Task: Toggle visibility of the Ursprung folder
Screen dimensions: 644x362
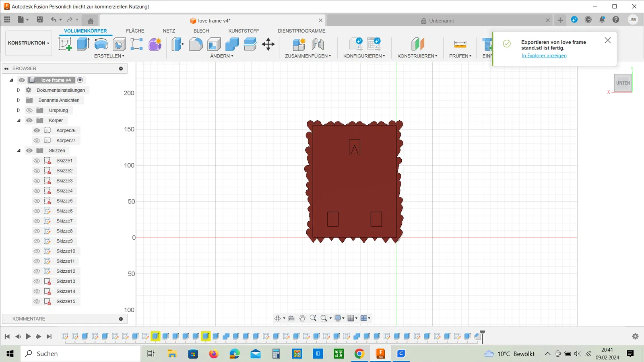Action: tap(29, 110)
